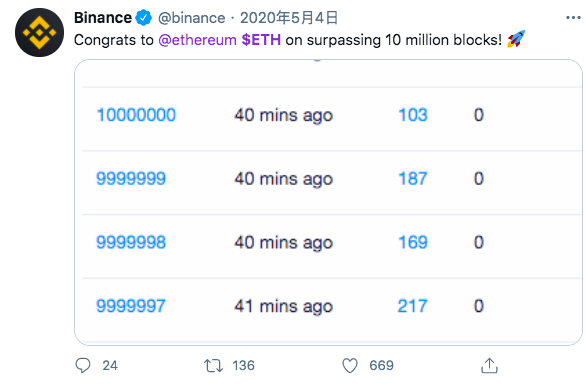Open the @binance handle
Screen dimensions: 586x385
pos(191,18)
